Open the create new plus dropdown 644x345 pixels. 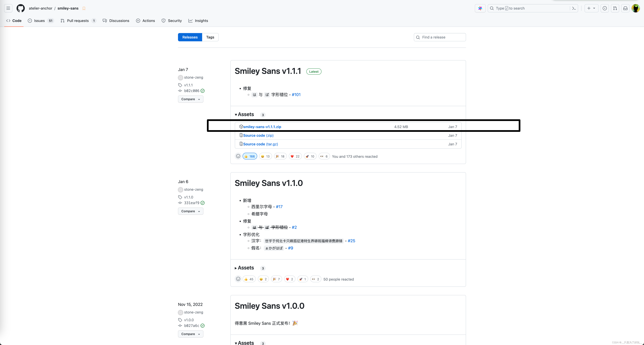pos(591,8)
